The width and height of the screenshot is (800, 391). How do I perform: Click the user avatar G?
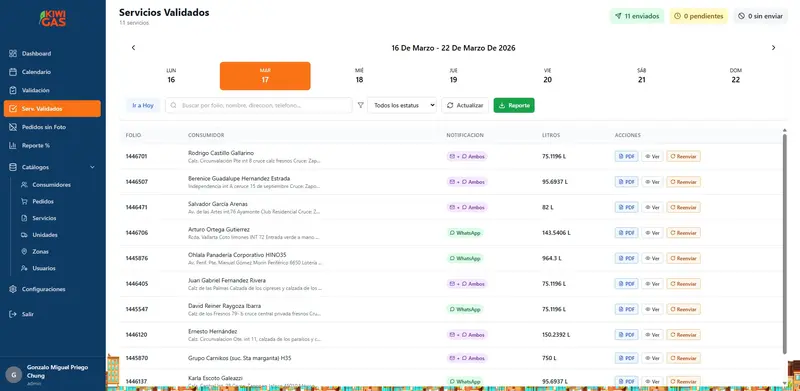[x=13, y=374]
